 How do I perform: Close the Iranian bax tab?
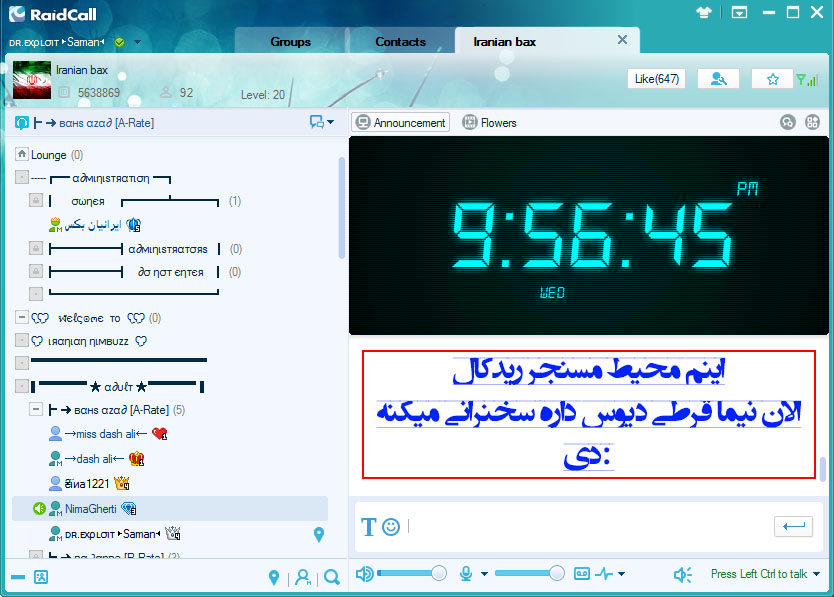(x=622, y=40)
